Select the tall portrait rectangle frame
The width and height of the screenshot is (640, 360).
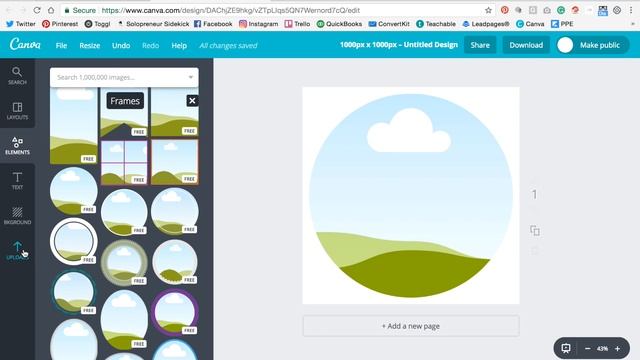click(x=73, y=126)
